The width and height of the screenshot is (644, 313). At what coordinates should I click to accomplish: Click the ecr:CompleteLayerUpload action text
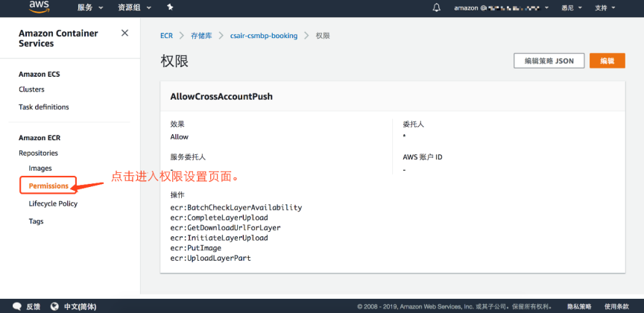click(219, 218)
